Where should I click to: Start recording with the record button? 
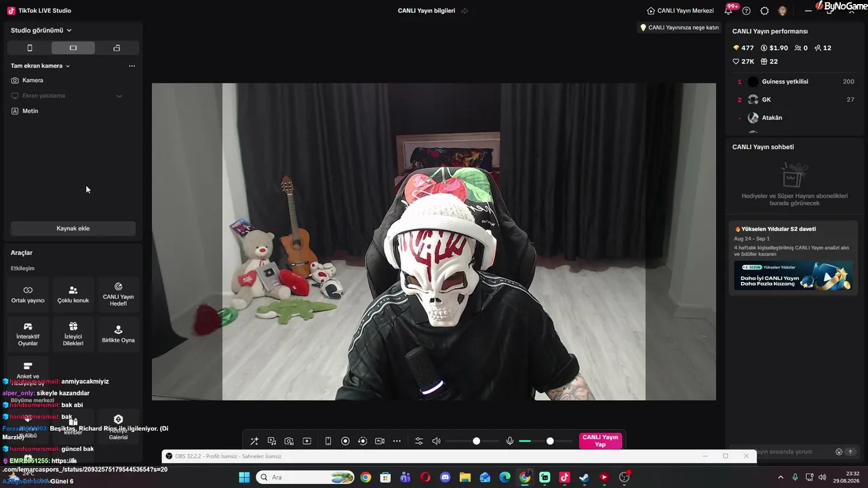pos(345,441)
